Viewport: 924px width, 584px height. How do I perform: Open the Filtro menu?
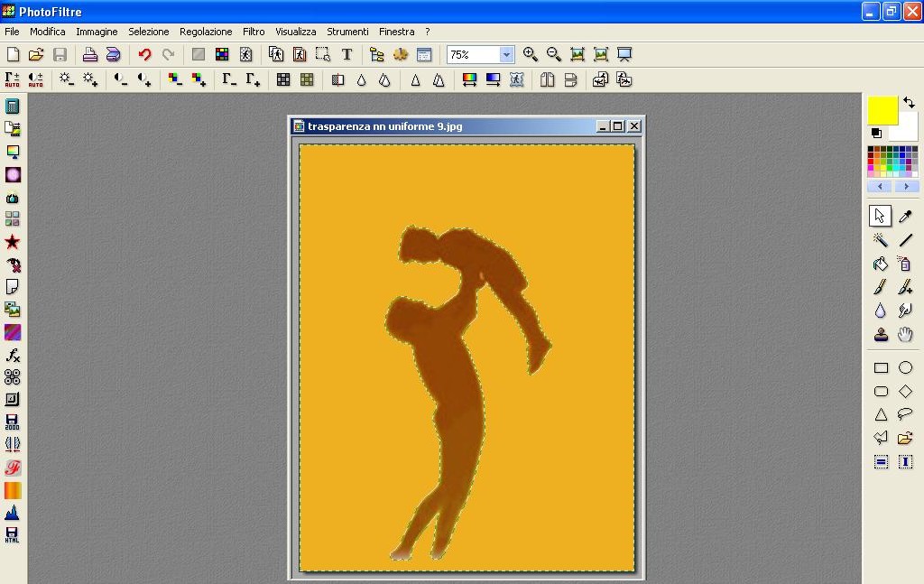[254, 32]
